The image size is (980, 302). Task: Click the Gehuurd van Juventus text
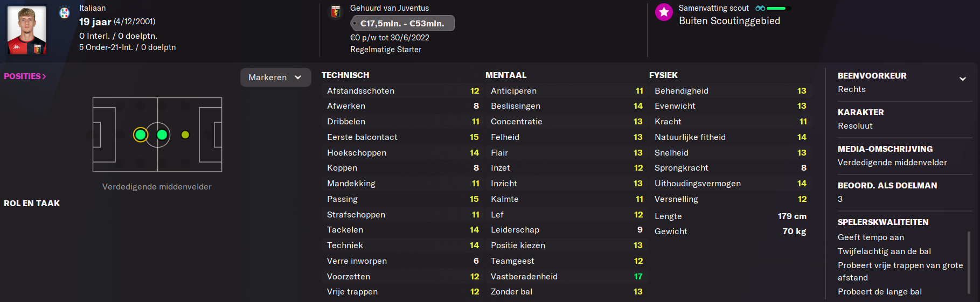pos(390,8)
